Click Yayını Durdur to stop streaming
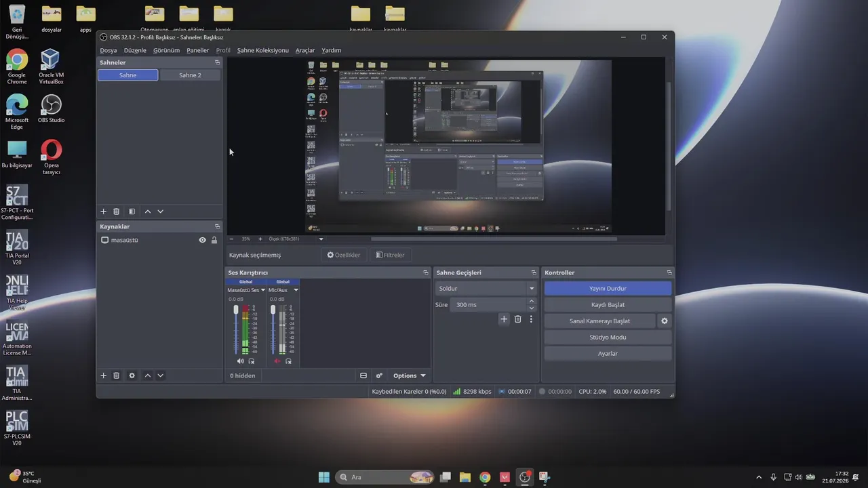 608,289
